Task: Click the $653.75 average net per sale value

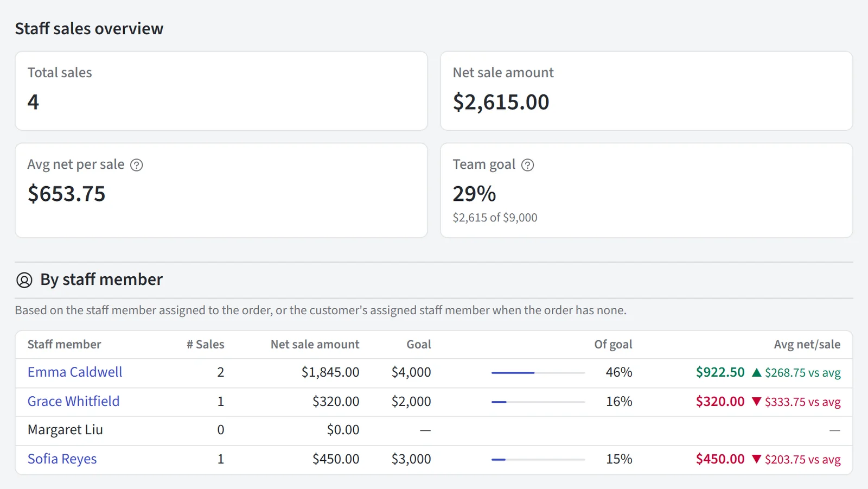Action: (67, 194)
